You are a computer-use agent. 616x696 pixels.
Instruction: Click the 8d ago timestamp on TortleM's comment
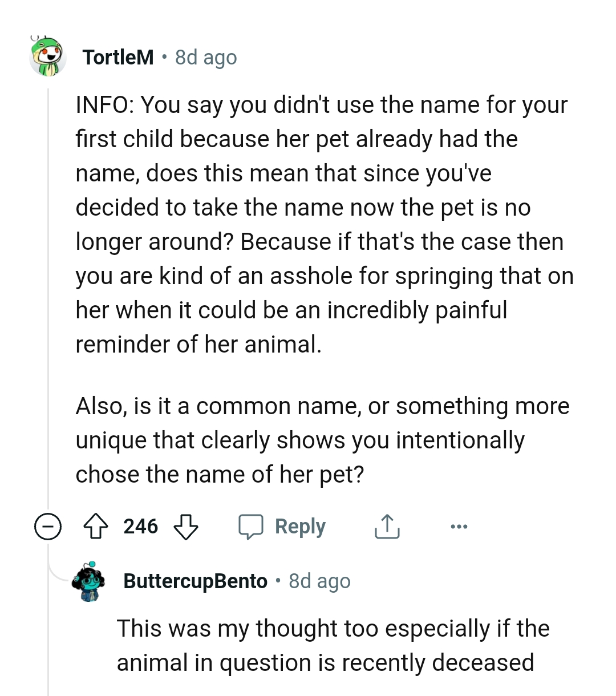point(205,56)
